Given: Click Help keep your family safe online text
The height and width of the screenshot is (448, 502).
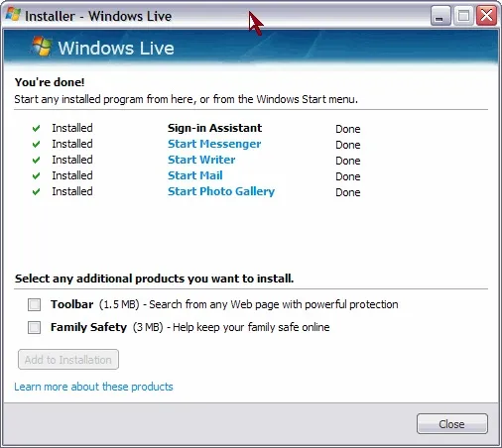Looking at the screenshot, I should click(x=251, y=327).
